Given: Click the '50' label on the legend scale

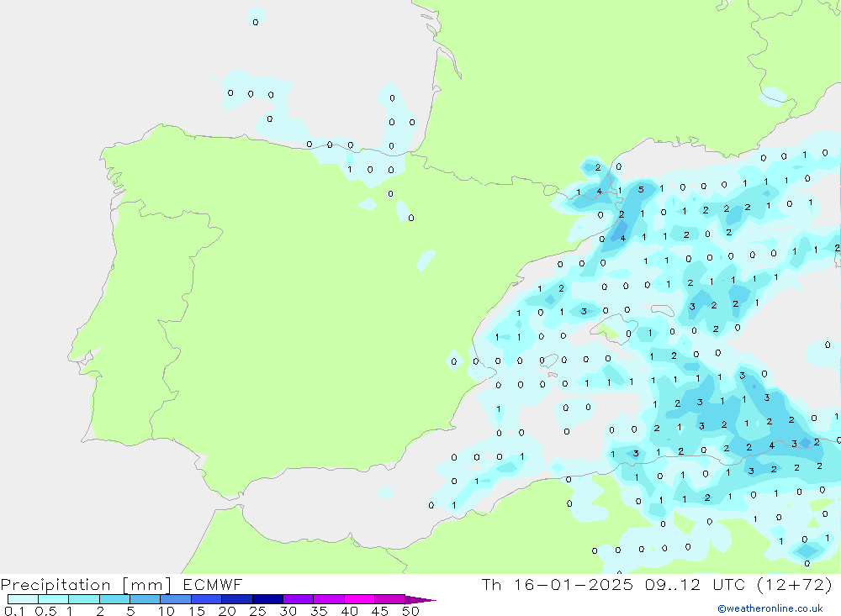Looking at the screenshot, I should [x=410, y=611].
